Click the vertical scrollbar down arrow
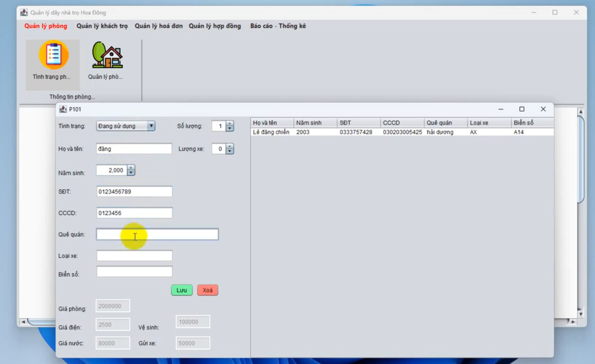 coord(581,314)
